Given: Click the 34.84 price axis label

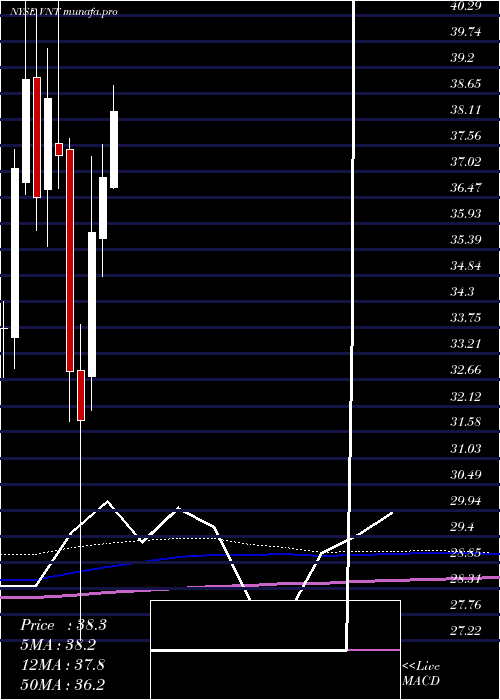Looking at the screenshot, I should pyautogui.click(x=466, y=266).
